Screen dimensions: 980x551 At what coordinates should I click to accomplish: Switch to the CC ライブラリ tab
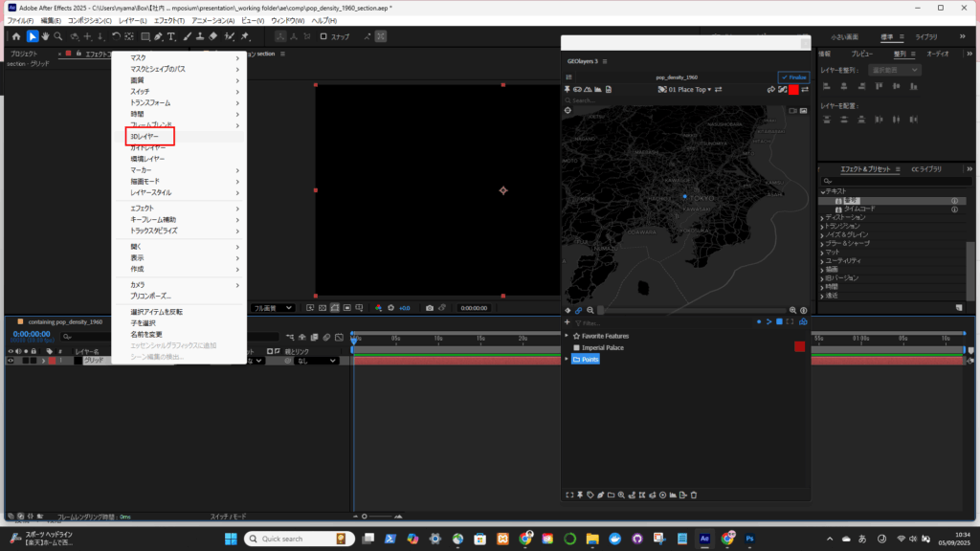(x=925, y=169)
